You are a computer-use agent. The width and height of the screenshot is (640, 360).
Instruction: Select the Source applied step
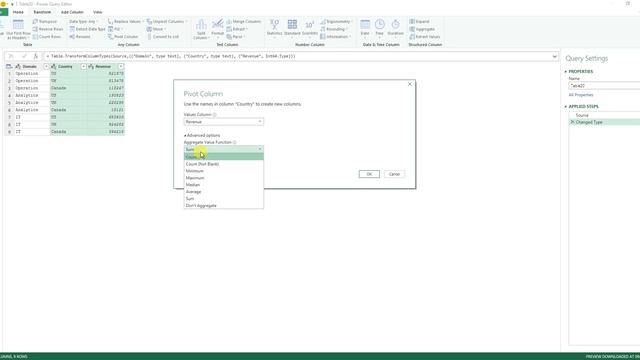tap(582, 115)
